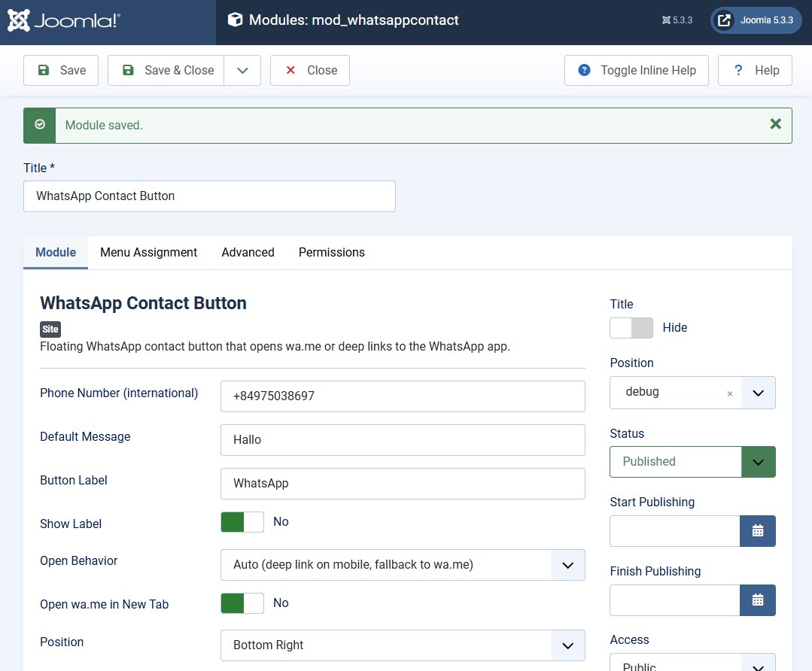This screenshot has width=812, height=671.
Task: Dismiss the 'Module saved.' message
Action: (x=775, y=123)
